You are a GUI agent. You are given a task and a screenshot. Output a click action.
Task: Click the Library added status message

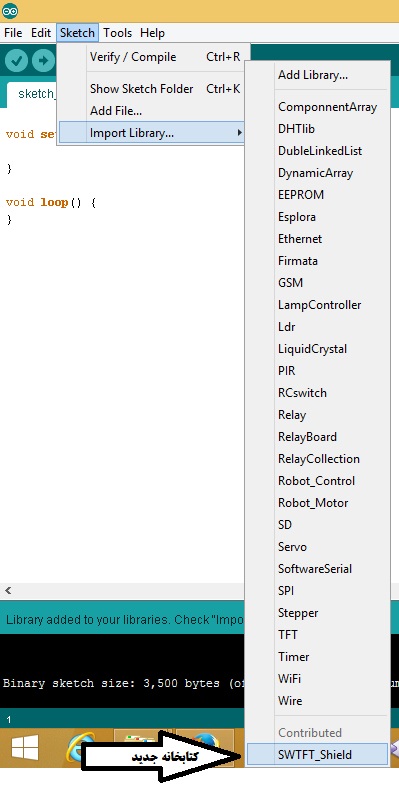[x=124, y=620]
